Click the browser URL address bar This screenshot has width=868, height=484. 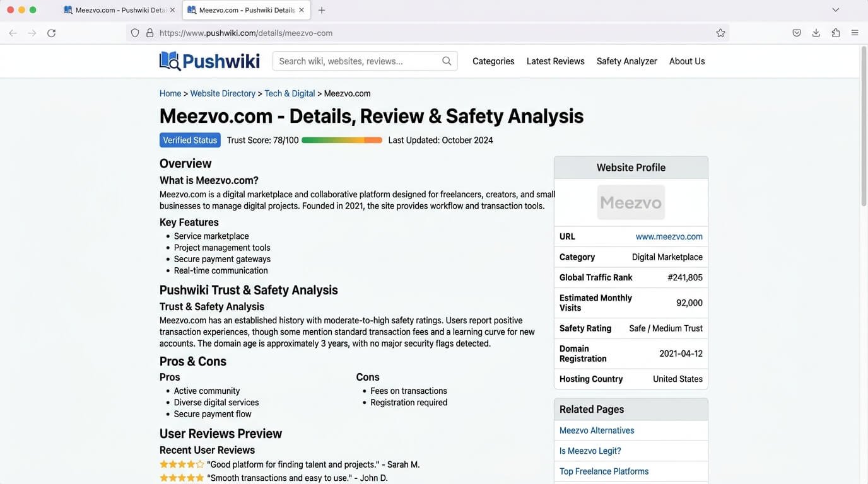click(429, 33)
